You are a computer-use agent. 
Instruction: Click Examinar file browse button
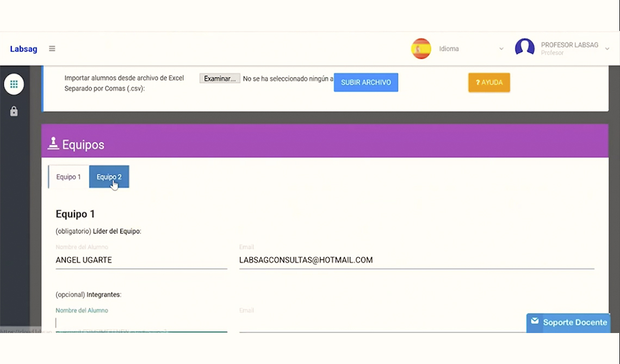coord(220,79)
